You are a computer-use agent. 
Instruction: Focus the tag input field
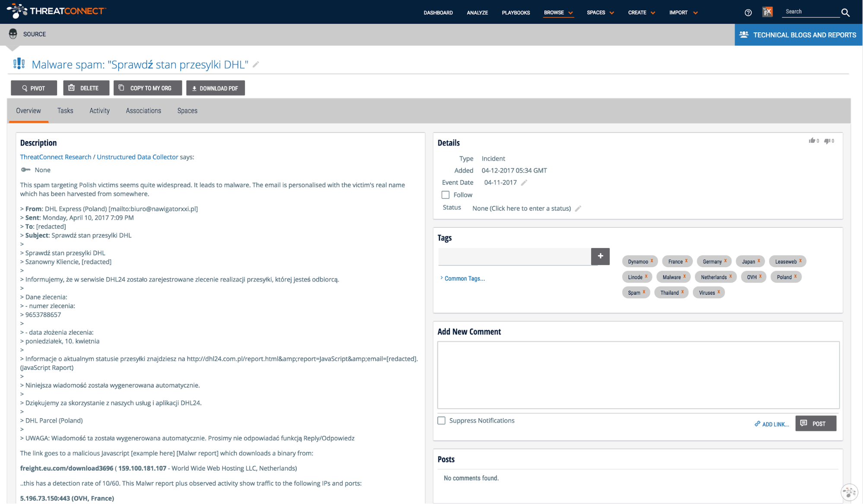pos(514,256)
